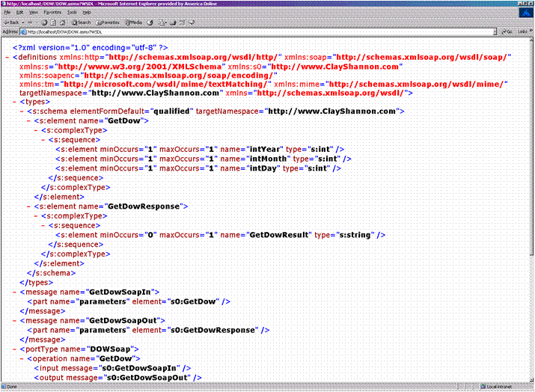Image resolution: width=535 pixels, height=392 pixels.
Task: Collapse the definitions root node
Action: [x=7, y=58]
